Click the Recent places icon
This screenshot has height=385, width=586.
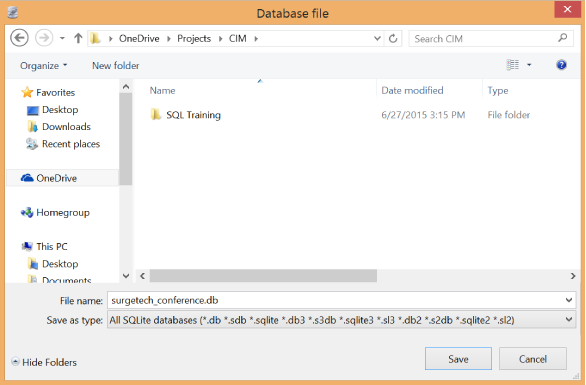pyautogui.click(x=32, y=144)
